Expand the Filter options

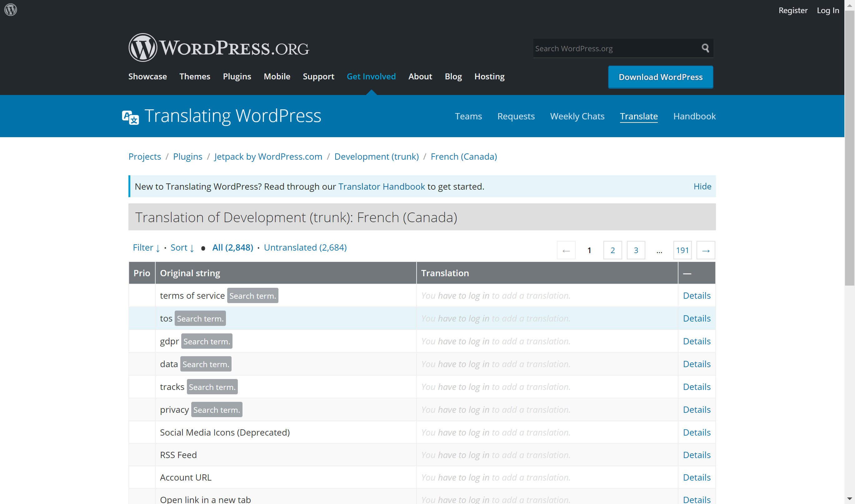pyautogui.click(x=146, y=247)
